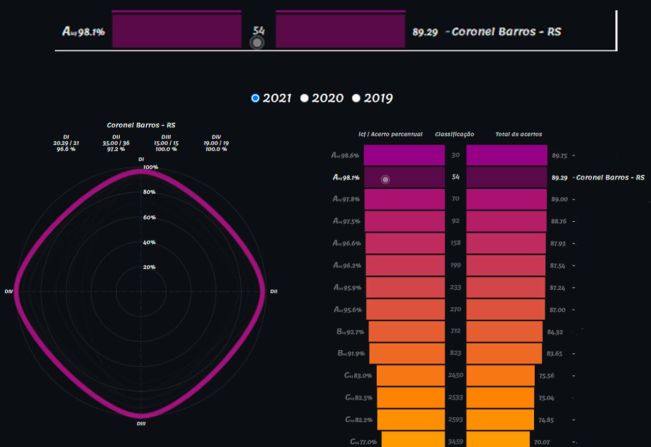Click the left bar of rank 2593 row
The image size is (651, 447).
coord(411,419)
